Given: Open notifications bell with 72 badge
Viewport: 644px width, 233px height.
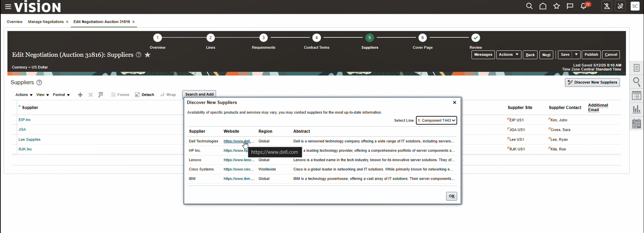Looking at the screenshot, I should tap(585, 6).
